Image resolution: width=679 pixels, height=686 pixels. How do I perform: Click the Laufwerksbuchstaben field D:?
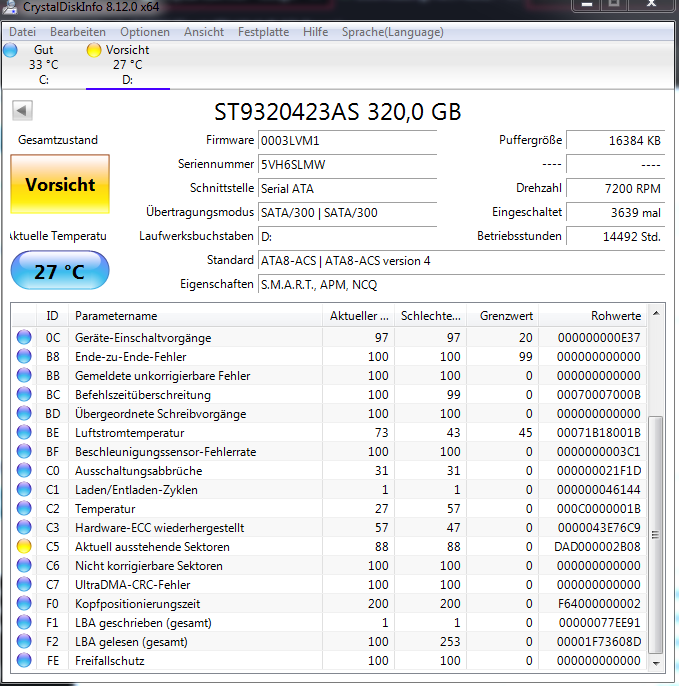click(x=347, y=237)
